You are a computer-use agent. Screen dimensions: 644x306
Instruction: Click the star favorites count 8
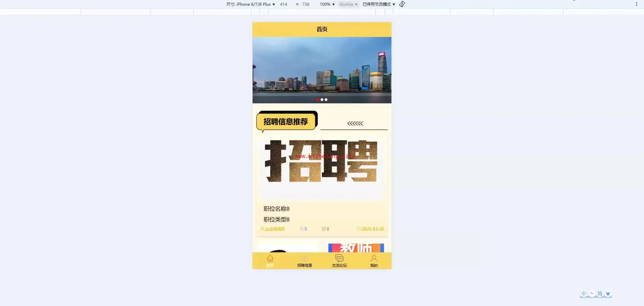(303, 229)
